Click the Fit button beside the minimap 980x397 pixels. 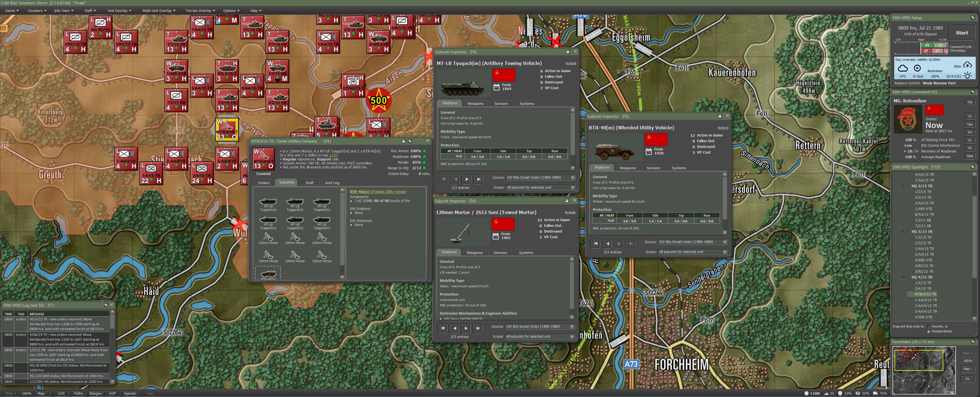point(967,379)
